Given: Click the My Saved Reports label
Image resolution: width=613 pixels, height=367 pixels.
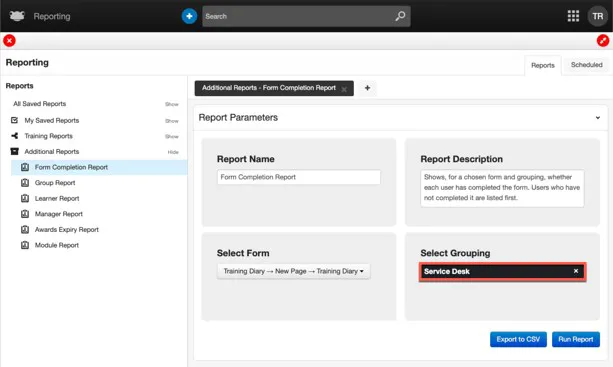Looking at the screenshot, I should pos(52,120).
